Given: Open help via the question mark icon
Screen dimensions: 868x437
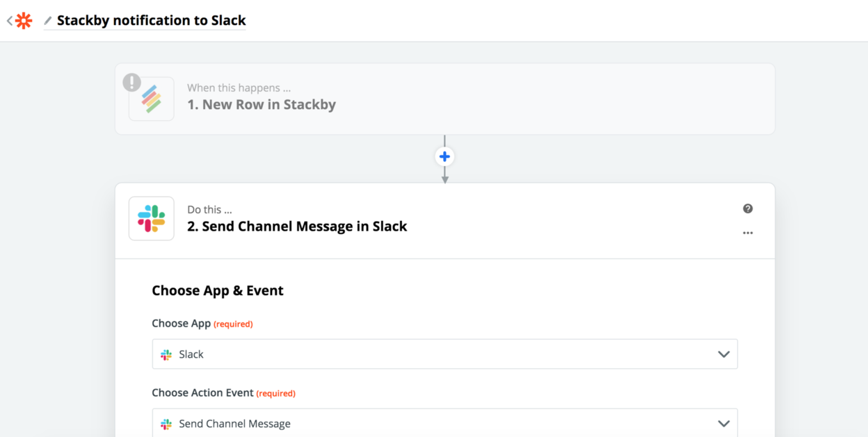Looking at the screenshot, I should click(748, 208).
